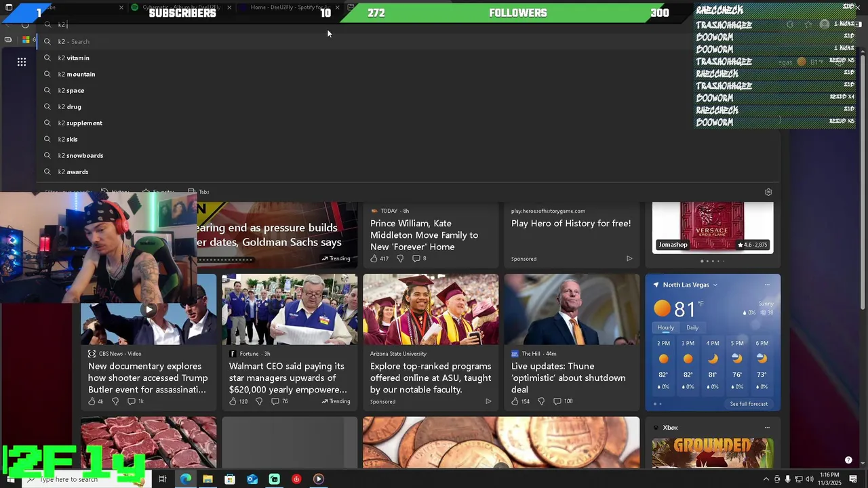Open Microsoft Edge from the taskbar
This screenshot has height=488, width=868.
pyautogui.click(x=185, y=479)
